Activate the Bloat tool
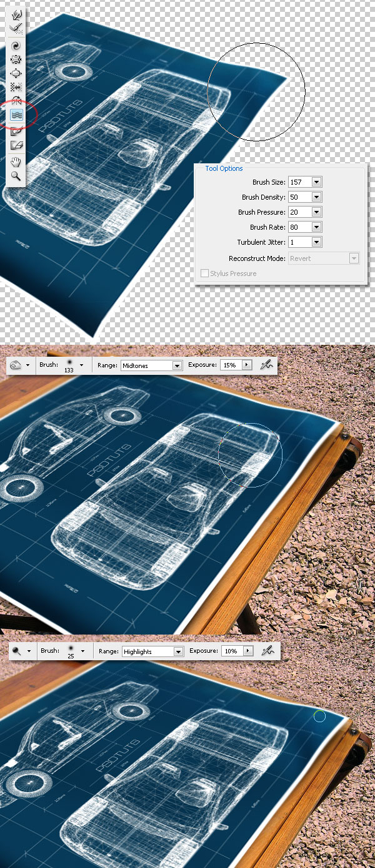 pyautogui.click(x=17, y=73)
